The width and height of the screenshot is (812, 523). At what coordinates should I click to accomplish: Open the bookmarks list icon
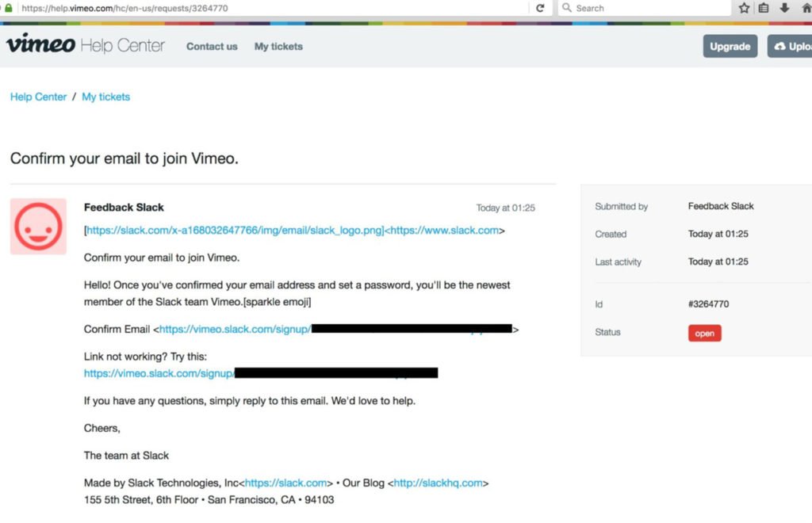(x=764, y=8)
